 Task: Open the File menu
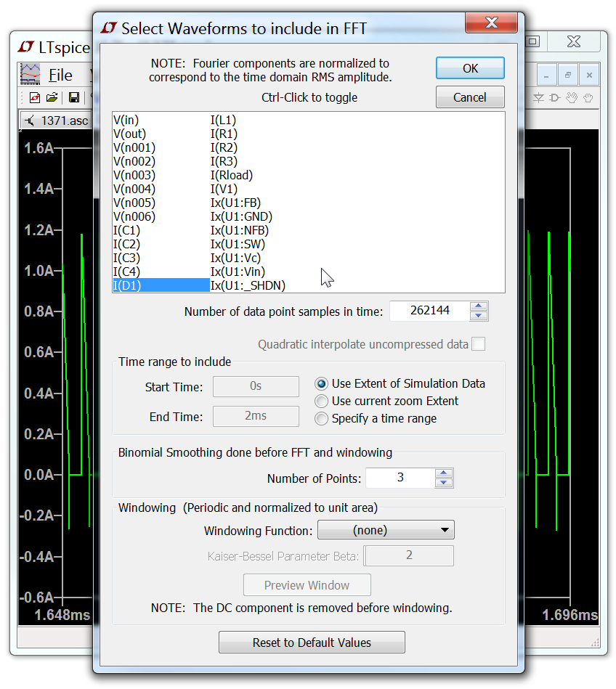click(62, 75)
